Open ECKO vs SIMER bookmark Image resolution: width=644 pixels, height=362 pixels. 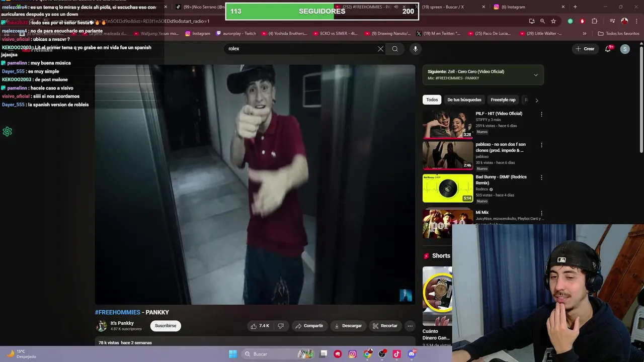(x=335, y=34)
